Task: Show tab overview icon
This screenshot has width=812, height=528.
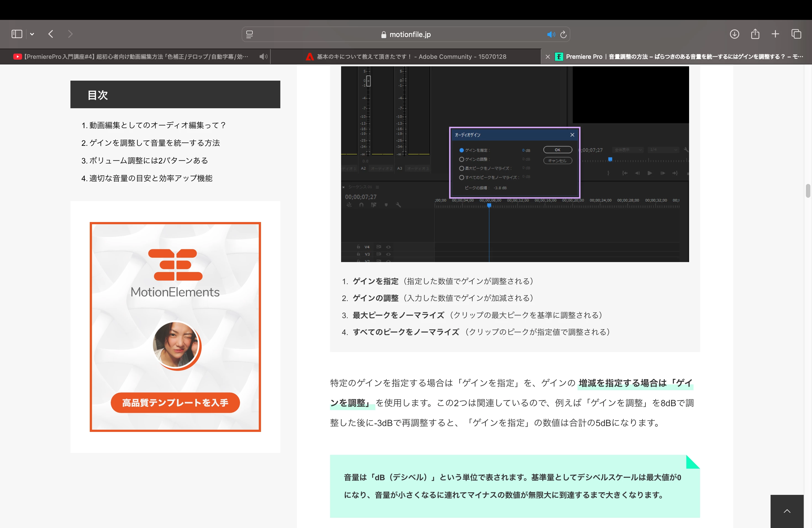Action: click(x=796, y=34)
